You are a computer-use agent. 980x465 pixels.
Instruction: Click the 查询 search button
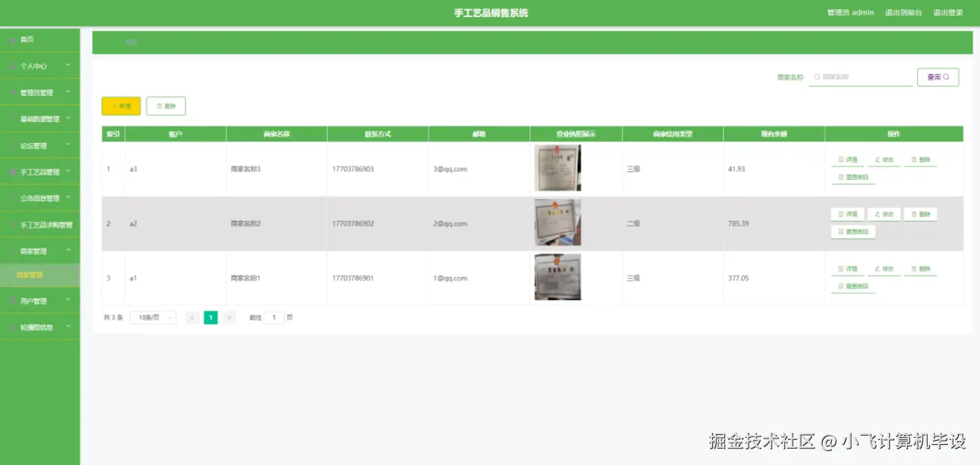tap(938, 76)
